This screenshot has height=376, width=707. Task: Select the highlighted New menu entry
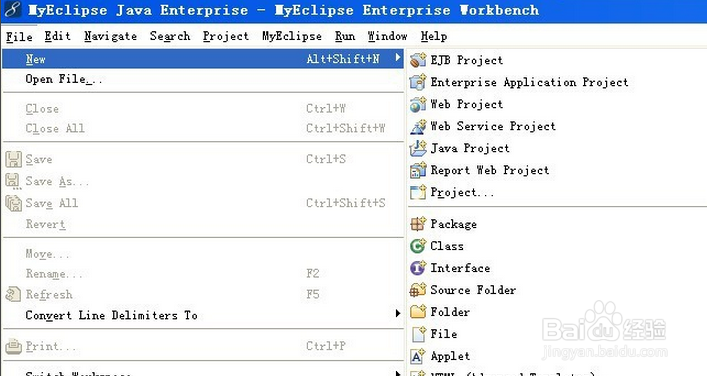[x=202, y=59]
